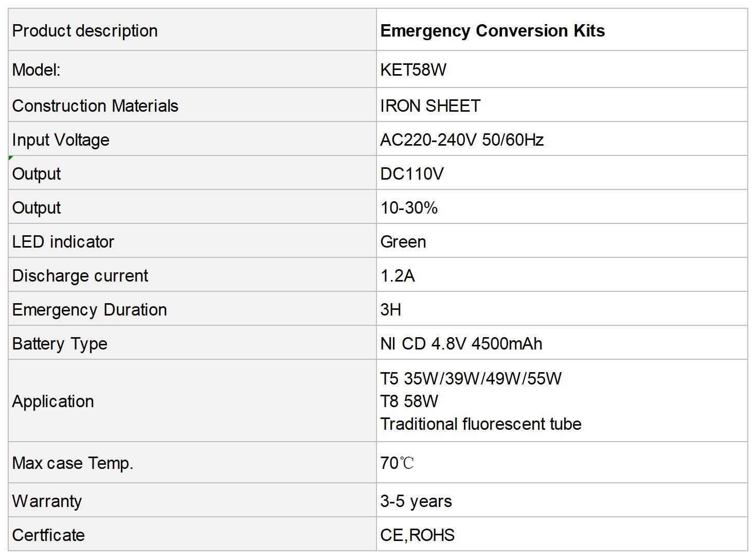Click the 'LED indicator' label cell
This screenshot has height=559, width=756.
point(192,241)
